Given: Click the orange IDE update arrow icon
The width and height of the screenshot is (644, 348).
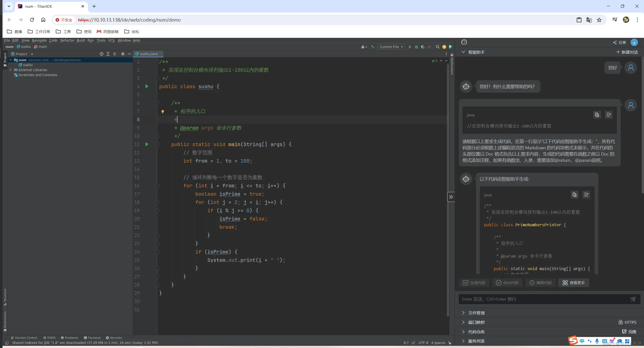Looking at the screenshot, I should tap(444, 47).
